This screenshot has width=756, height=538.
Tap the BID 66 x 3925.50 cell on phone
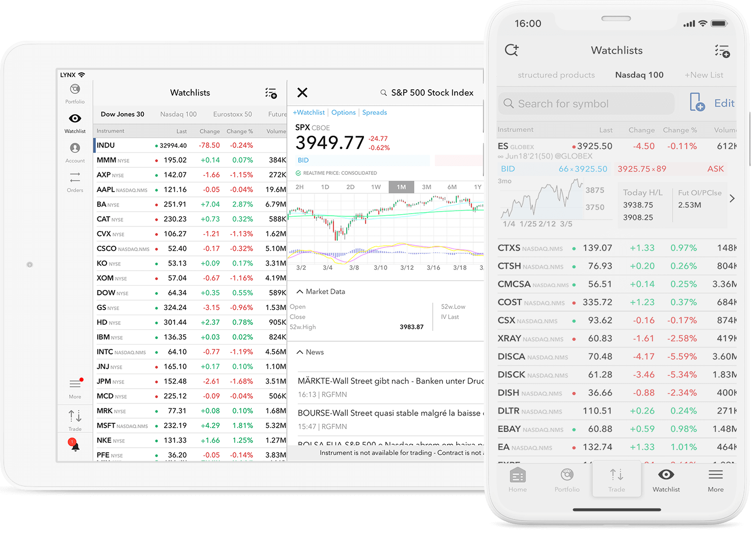[x=555, y=169]
